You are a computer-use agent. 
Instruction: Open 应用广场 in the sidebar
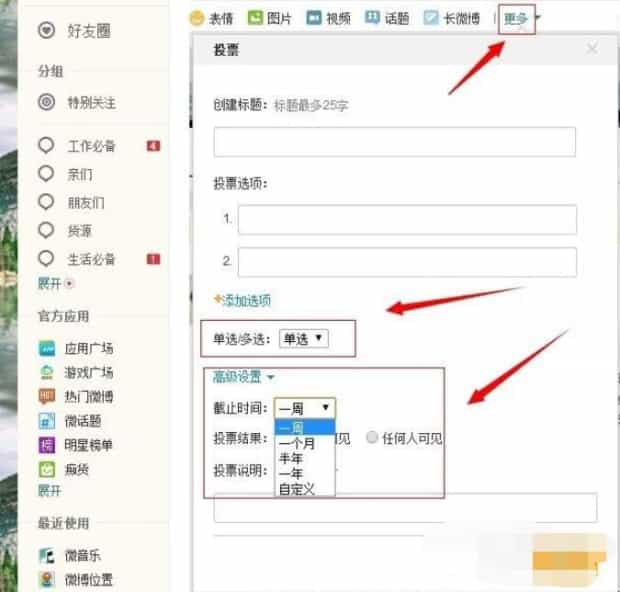click(47, 348)
